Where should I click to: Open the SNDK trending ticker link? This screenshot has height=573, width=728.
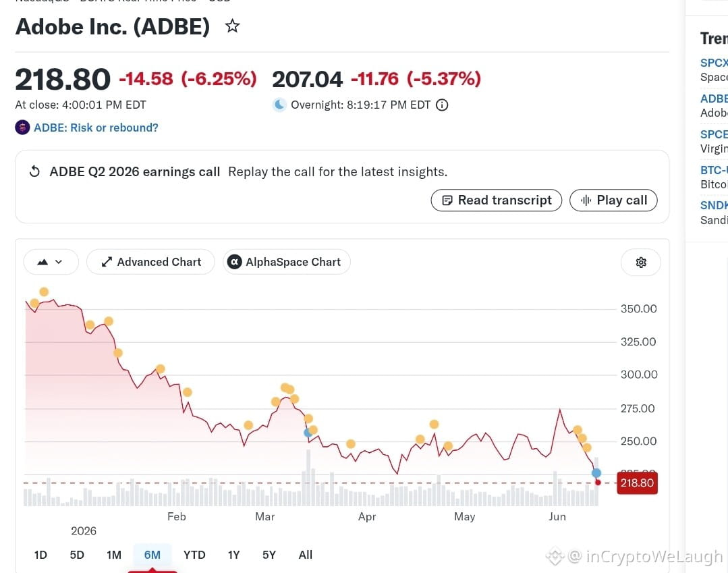[x=714, y=205]
